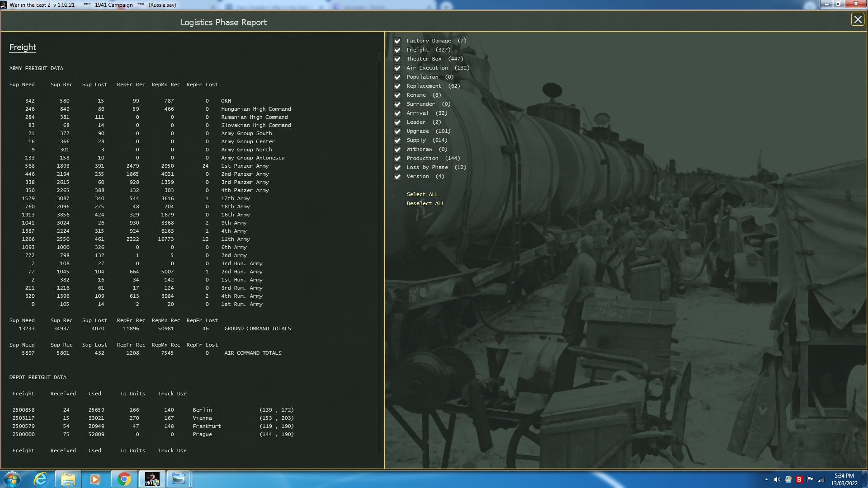
Task: Open the Action Center flag icon
Action: pyautogui.click(x=810, y=479)
